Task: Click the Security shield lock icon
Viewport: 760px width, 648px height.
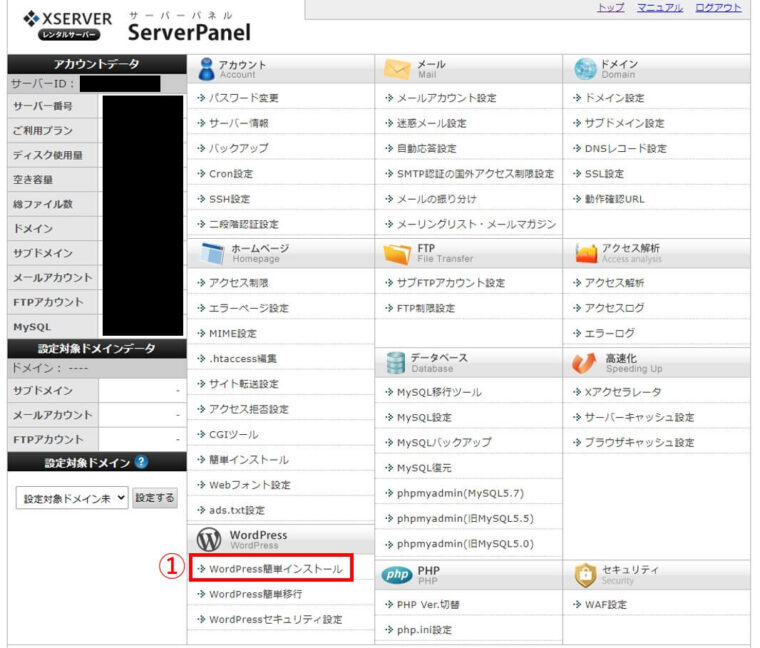Action: (x=585, y=575)
